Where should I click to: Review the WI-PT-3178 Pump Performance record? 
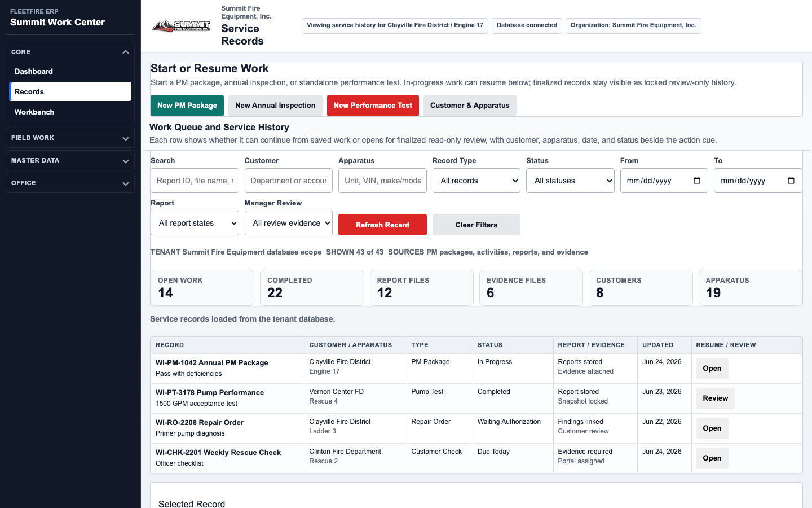(x=716, y=398)
